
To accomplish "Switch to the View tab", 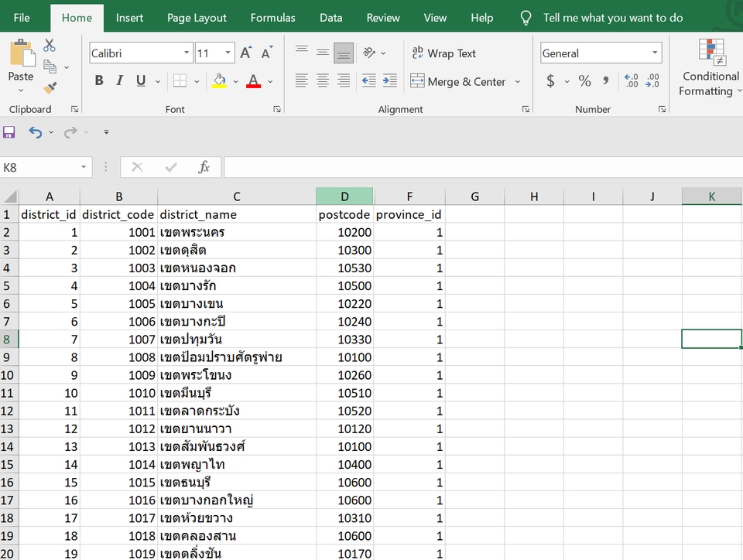I will (435, 18).
